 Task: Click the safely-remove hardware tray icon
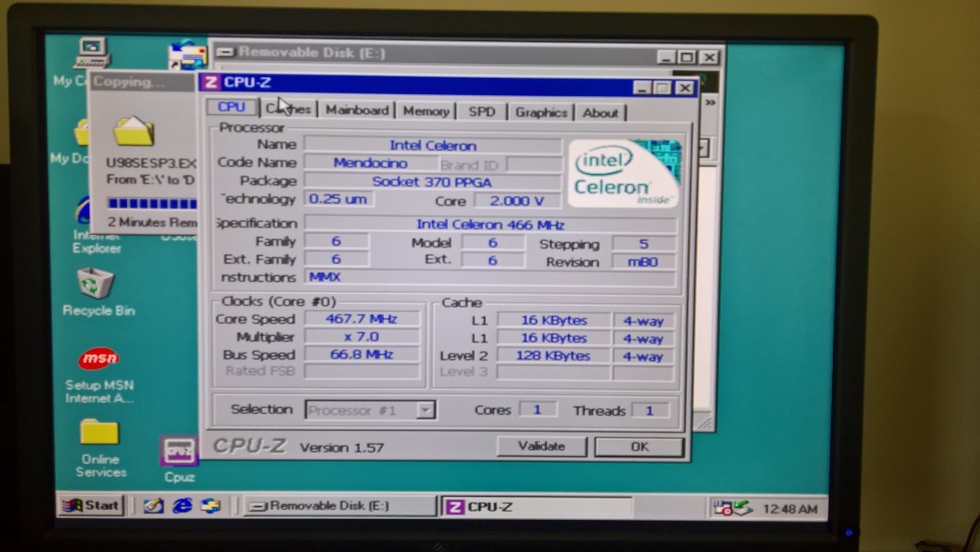coord(743,508)
